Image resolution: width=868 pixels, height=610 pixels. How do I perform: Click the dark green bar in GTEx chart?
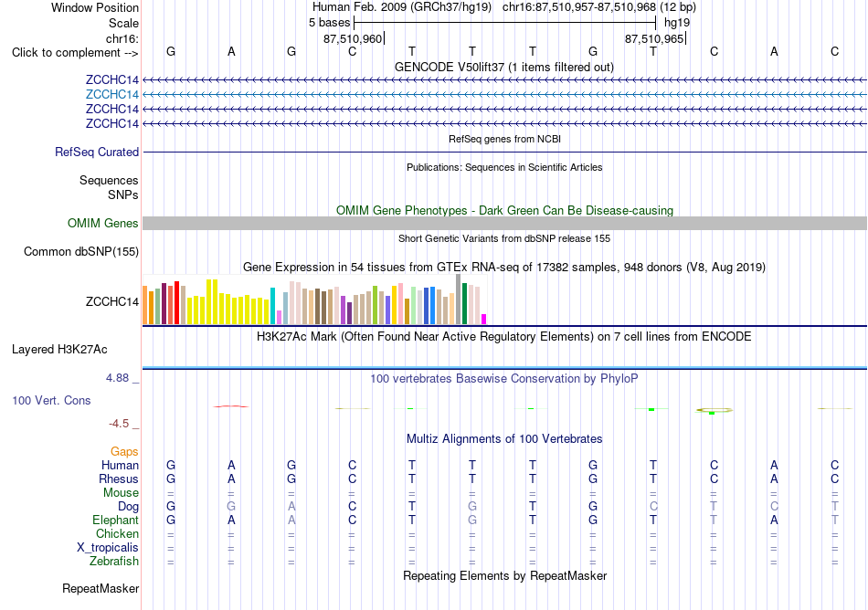464,303
